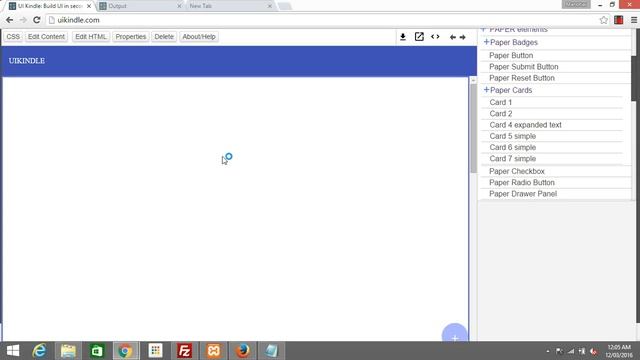Image resolution: width=640 pixels, height=360 pixels.
Task: Click the undo left arrow icon
Action: (x=453, y=37)
